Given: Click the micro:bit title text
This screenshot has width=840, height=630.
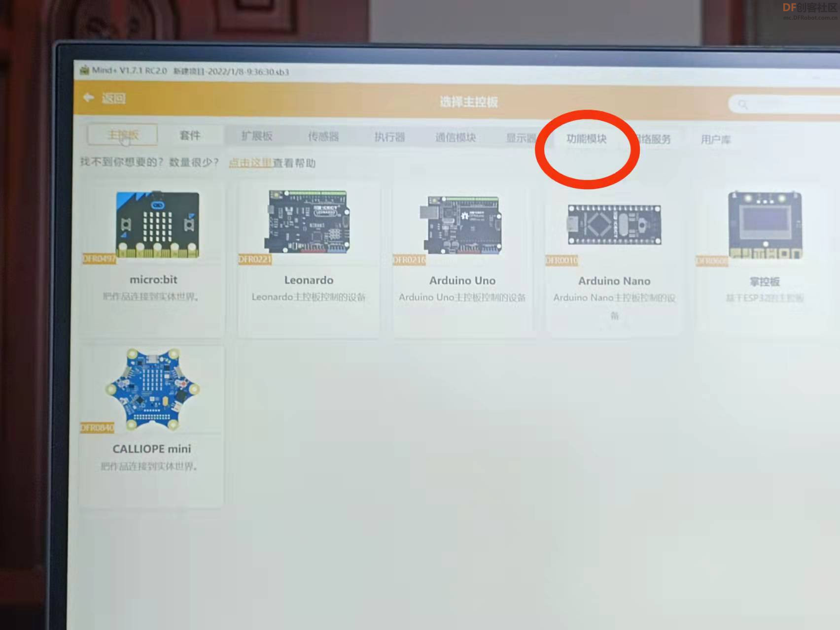Looking at the screenshot, I should coord(153,279).
